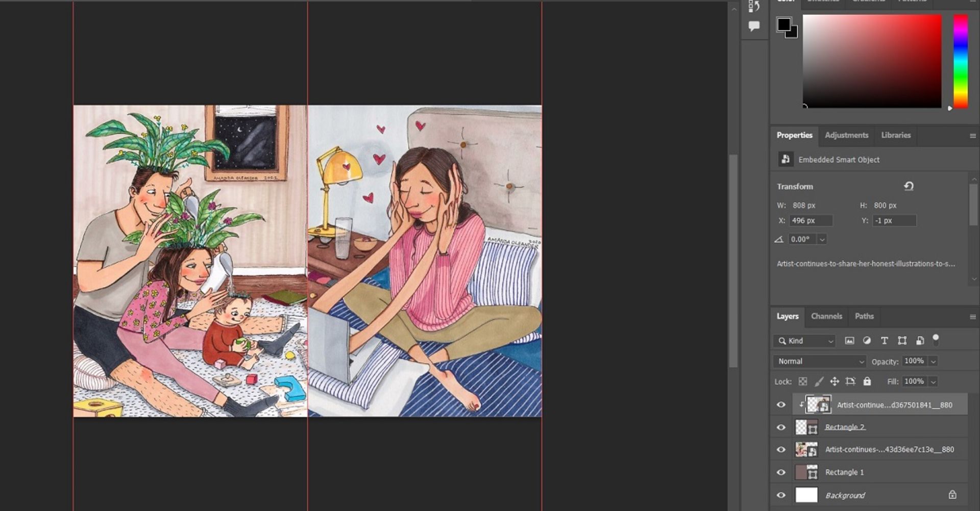Filter layers by pixel layer icon
This screenshot has width=980, height=511.
[x=849, y=341]
